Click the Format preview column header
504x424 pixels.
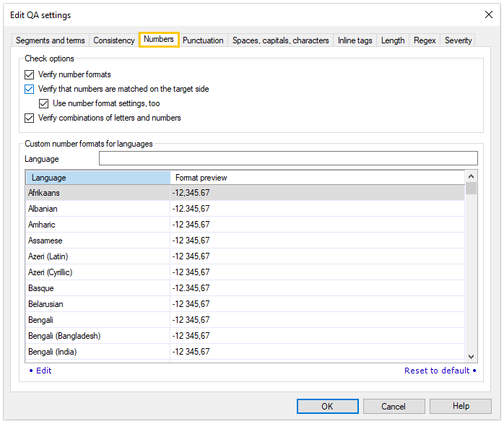pyautogui.click(x=317, y=178)
